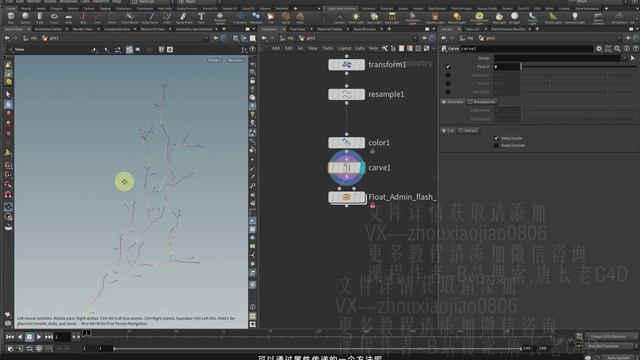The width and height of the screenshot is (640, 360).
Task: Switch to the Render View tab
Action: pos(82,29)
